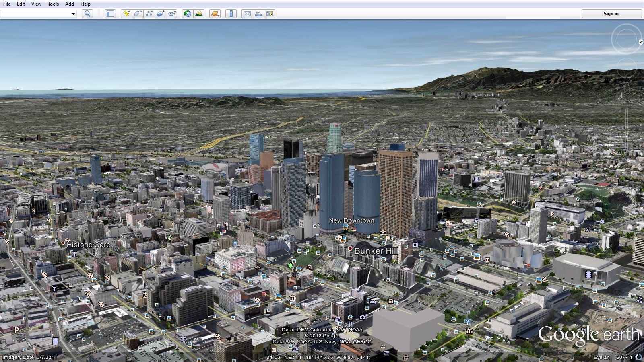644x362 pixels.
Task: Click the Sign in button
Action: tap(611, 14)
